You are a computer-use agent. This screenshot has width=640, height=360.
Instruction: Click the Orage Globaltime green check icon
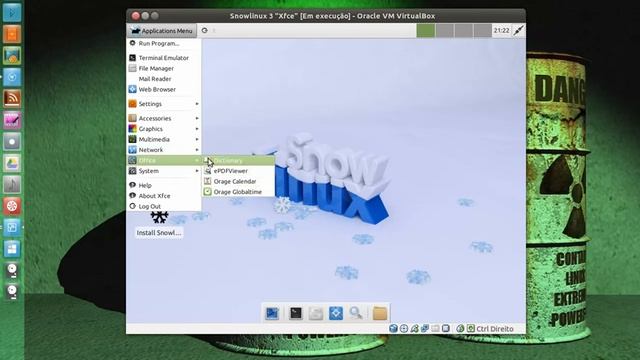coord(208,191)
